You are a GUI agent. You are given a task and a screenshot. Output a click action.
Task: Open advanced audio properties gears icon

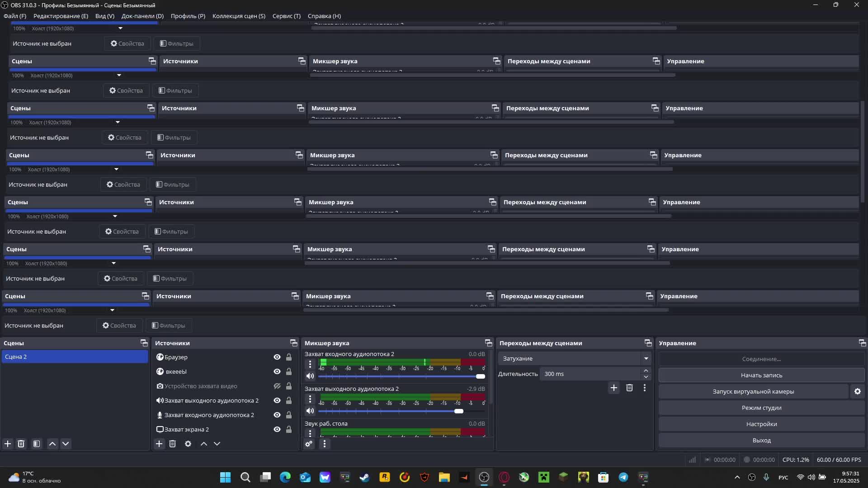(309, 444)
